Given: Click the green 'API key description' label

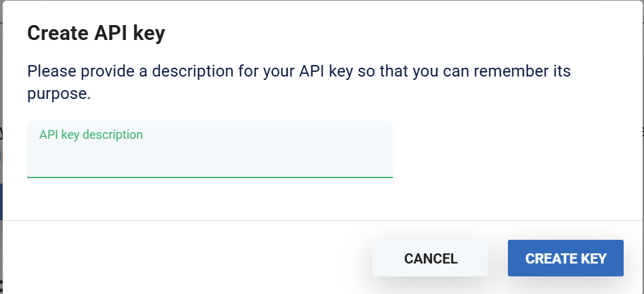Looking at the screenshot, I should (x=91, y=135).
